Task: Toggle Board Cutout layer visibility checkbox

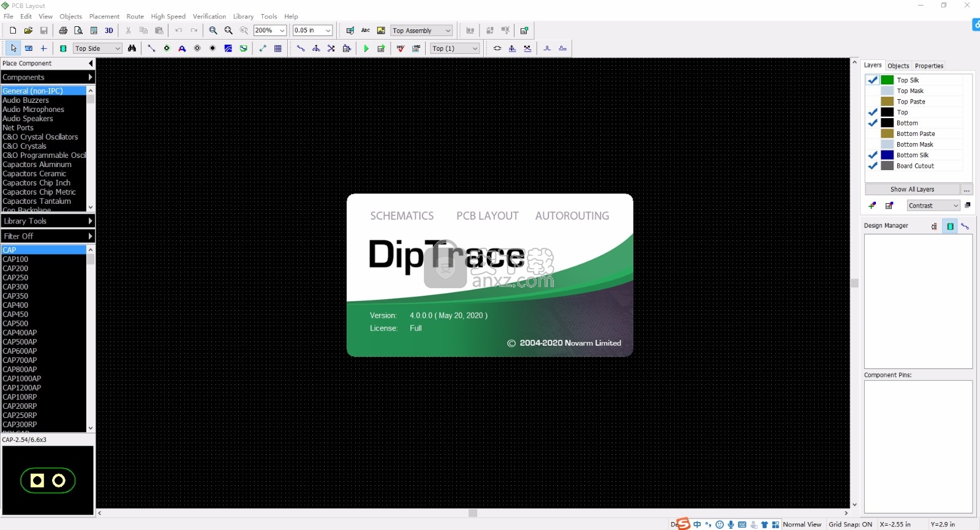Action: click(x=873, y=165)
